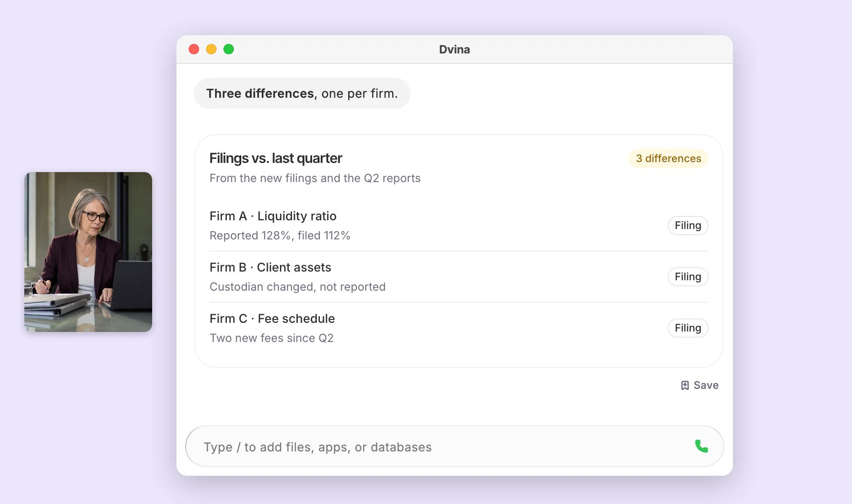
Task: Click the woman's photo thumbnail
Action: click(88, 252)
